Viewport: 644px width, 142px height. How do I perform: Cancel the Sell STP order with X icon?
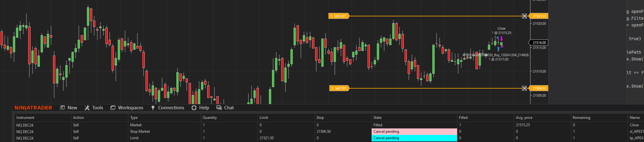[x=524, y=88]
